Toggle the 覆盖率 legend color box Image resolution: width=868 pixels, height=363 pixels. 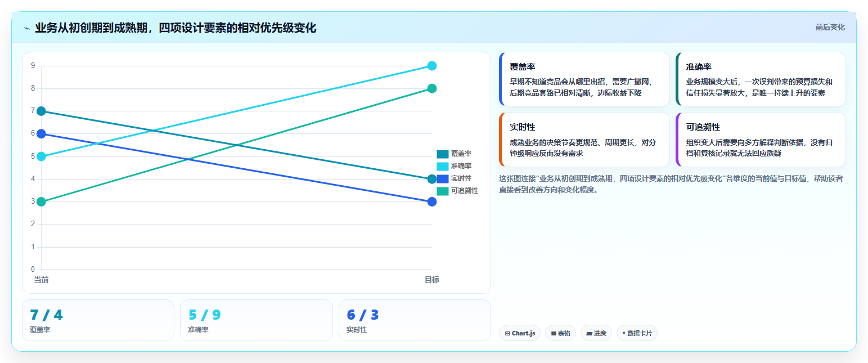pos(443,154)
